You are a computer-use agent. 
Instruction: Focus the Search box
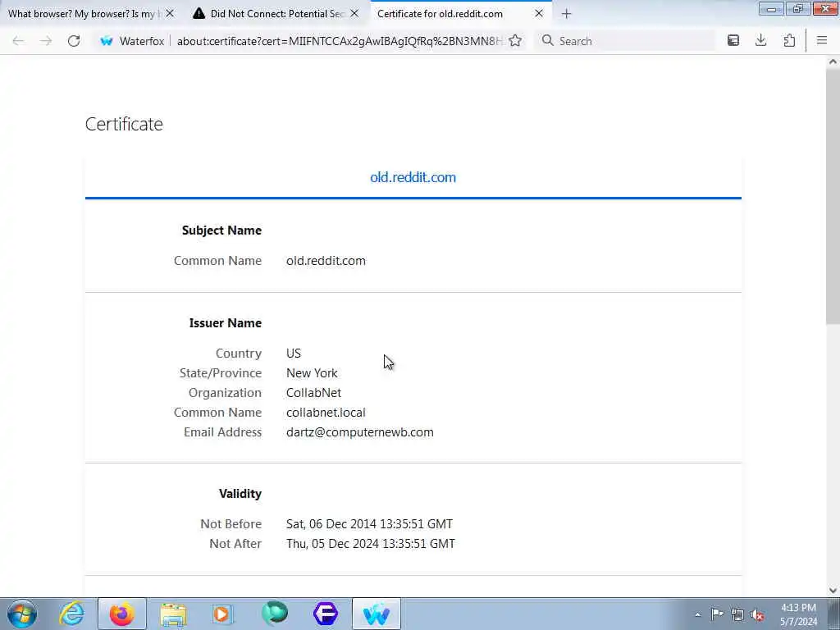(624, 41)
